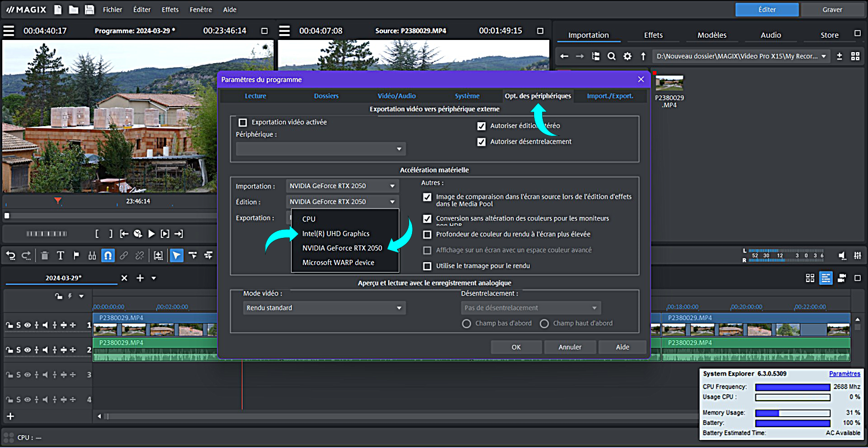Open the dropdown arrow next to the plus tab
868x448 pixels.
(x=153, y=278)
